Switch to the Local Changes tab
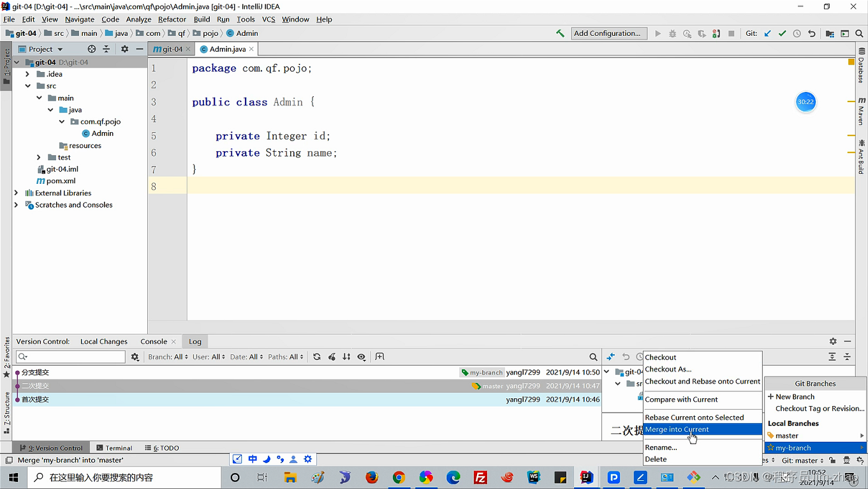This screenshot has height=489, width=868. [x=104, y=342]
